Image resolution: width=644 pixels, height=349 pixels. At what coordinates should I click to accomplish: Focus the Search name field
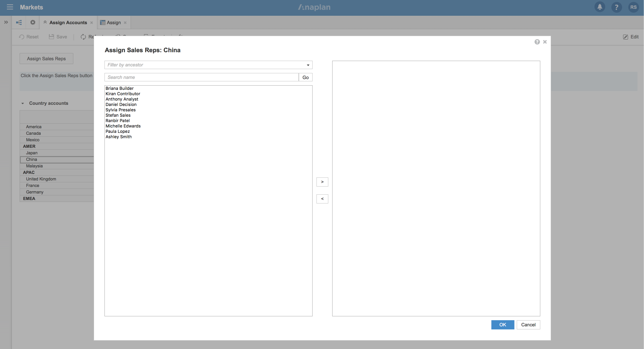pyautogui.click(x=202, y=77)
